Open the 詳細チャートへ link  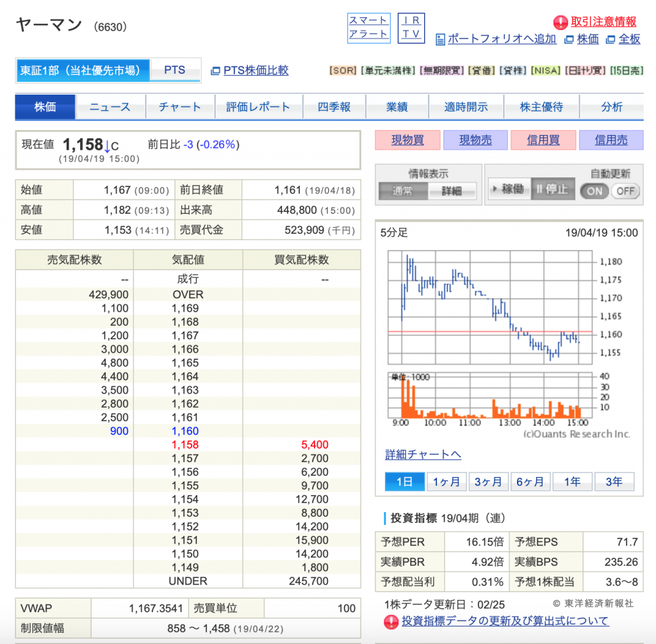(x=423, y=455)
